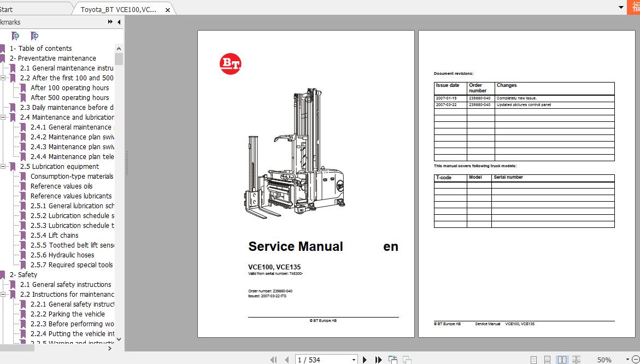Click jump to last page control
The width and height of the screenshot is (640, 364).
tap(378, 360)
